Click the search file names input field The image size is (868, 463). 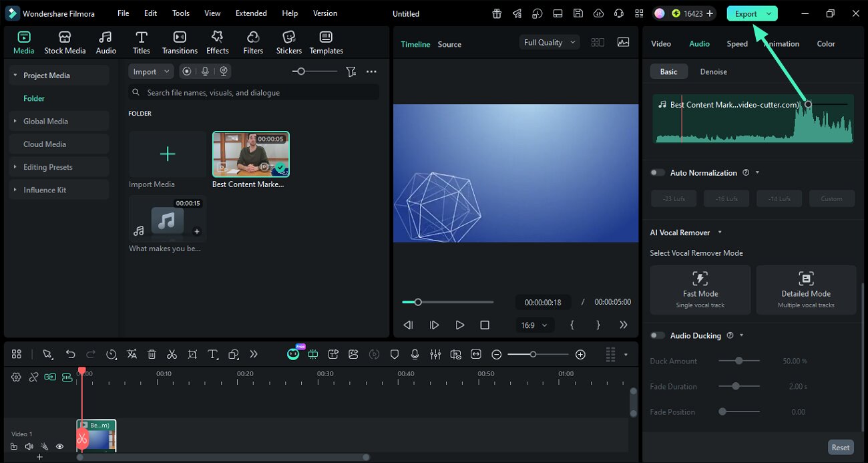click(x=254, y=92)
